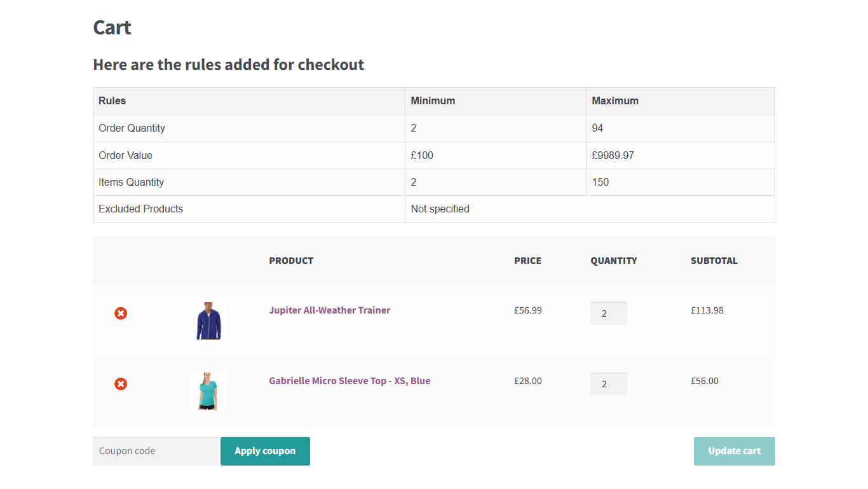
Task: Select the trainer quantity field
Action: (608, 313)
